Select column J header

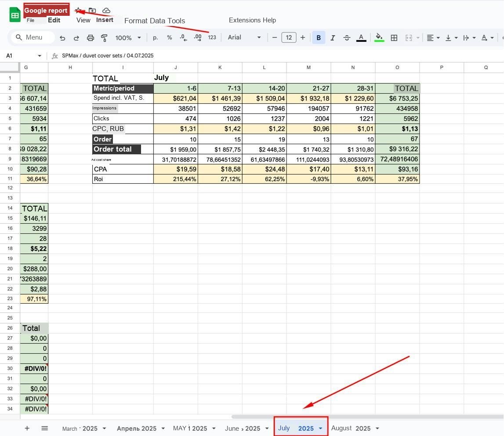[175, 67]
